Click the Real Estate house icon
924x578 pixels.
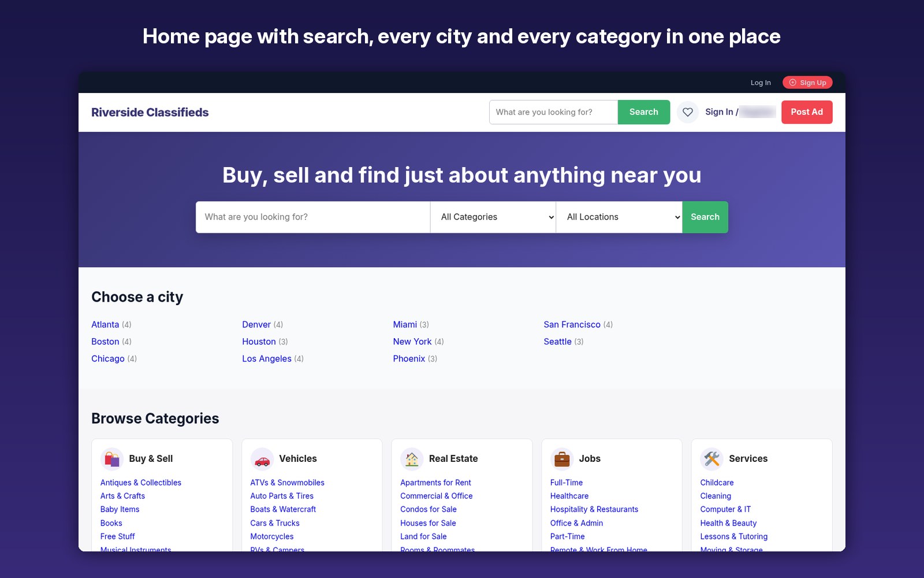click(412, 460)
